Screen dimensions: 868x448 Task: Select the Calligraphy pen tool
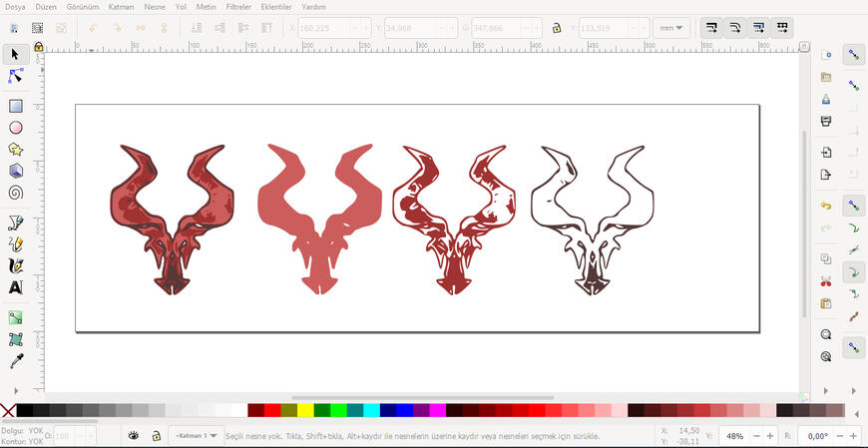(x=15, y=265)
